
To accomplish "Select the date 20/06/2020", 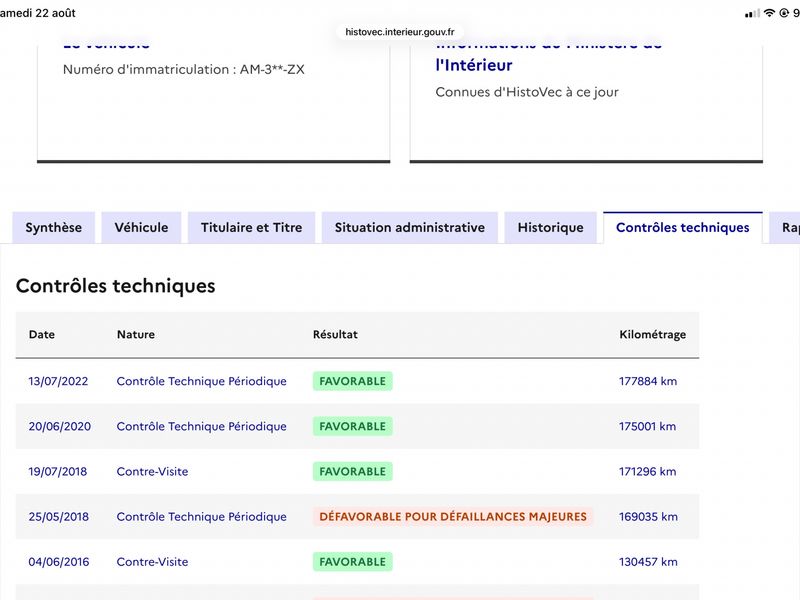I will click(60, 427).
